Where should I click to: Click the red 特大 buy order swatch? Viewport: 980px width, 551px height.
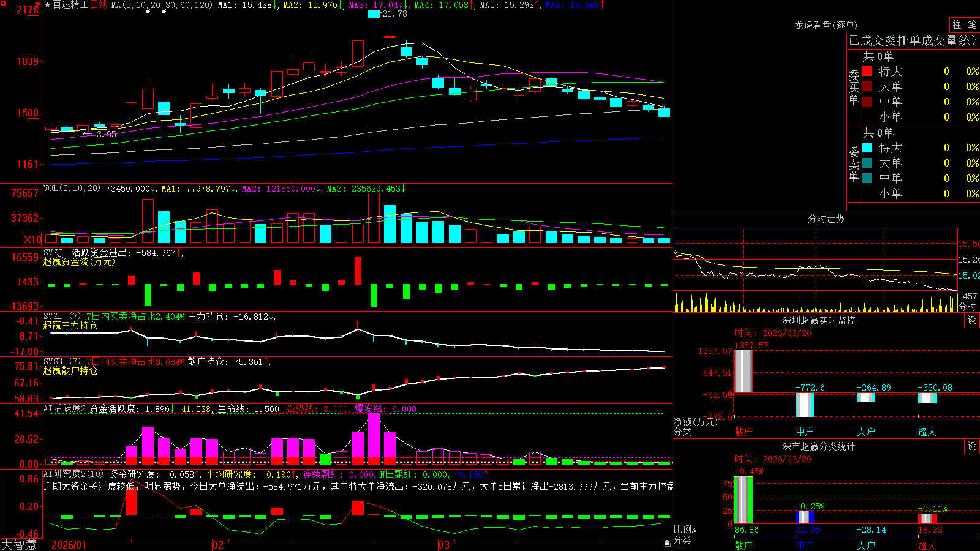click(x=867, y=71)
